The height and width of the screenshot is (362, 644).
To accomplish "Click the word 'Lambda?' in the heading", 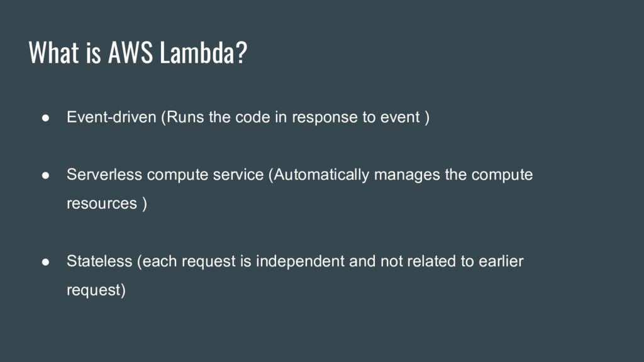I will coord(204,53).
